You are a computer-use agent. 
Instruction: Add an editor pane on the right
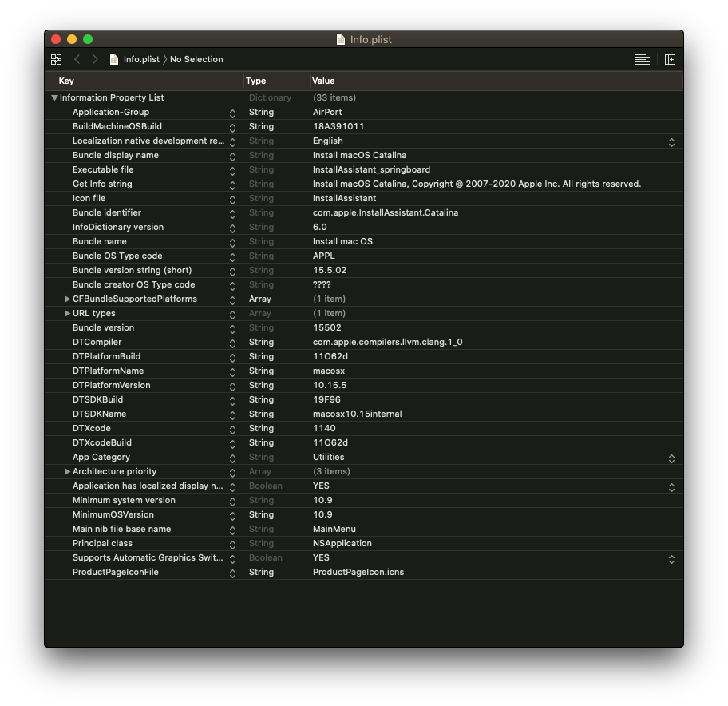click(670, 59)
